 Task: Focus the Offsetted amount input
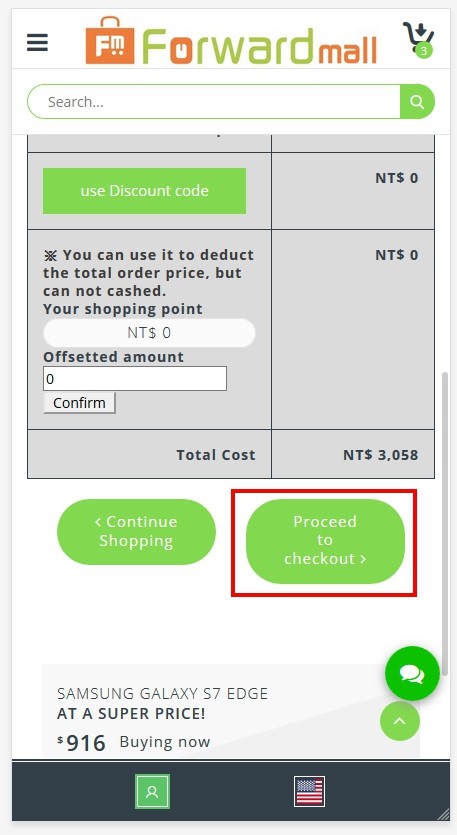[135, 379]
